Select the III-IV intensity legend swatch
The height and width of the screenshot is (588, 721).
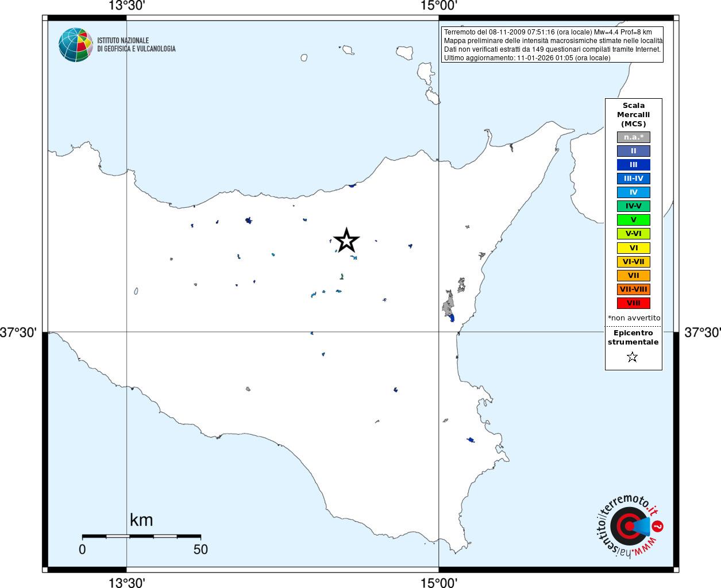(634, 179)
